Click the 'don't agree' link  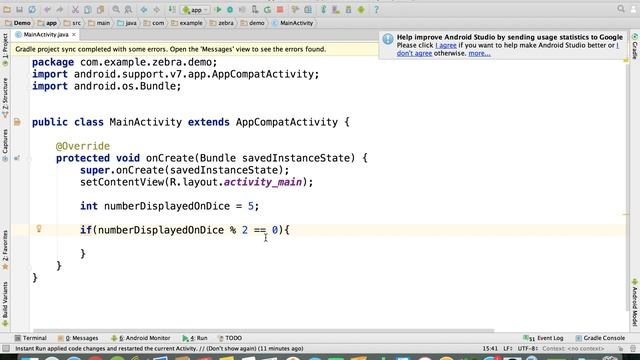pyautogui.click(x=414, y=53)
